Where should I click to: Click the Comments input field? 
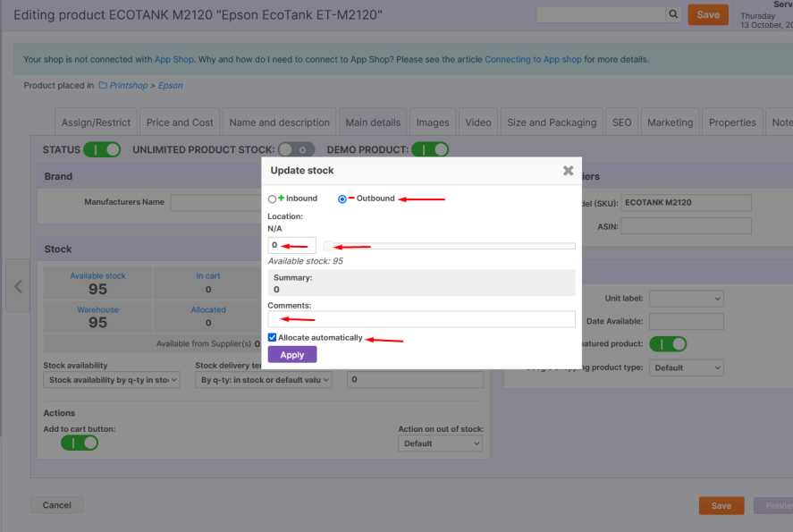[x=421, y=319]
